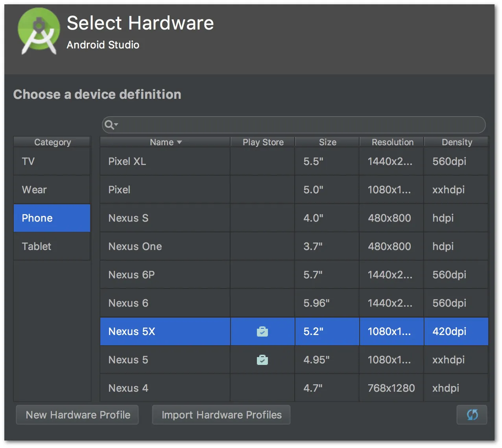Select the TV category
The height and width of the screenshot is (448, 502).
pos(52,161)
